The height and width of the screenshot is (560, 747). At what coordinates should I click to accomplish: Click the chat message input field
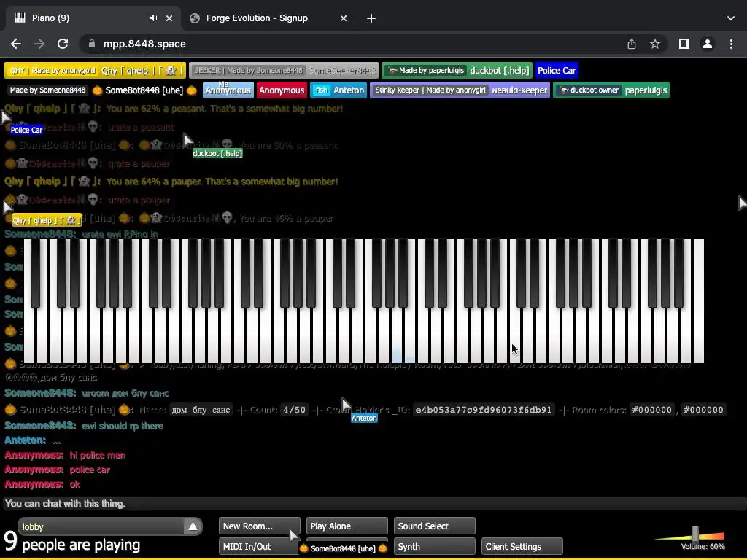click(373, 503)
